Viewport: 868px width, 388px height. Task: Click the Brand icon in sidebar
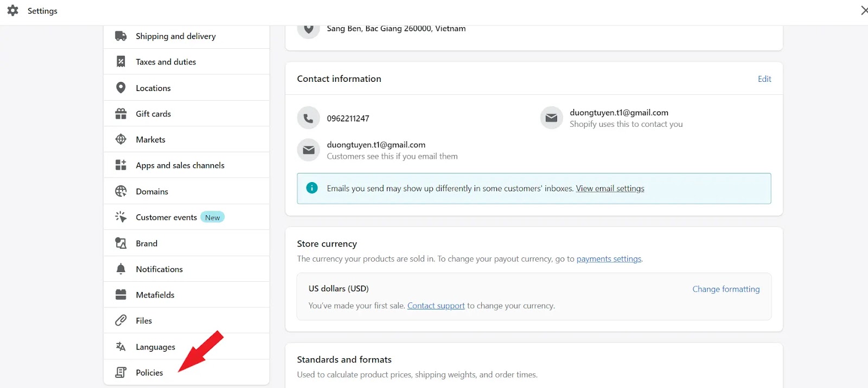(120, 243)
